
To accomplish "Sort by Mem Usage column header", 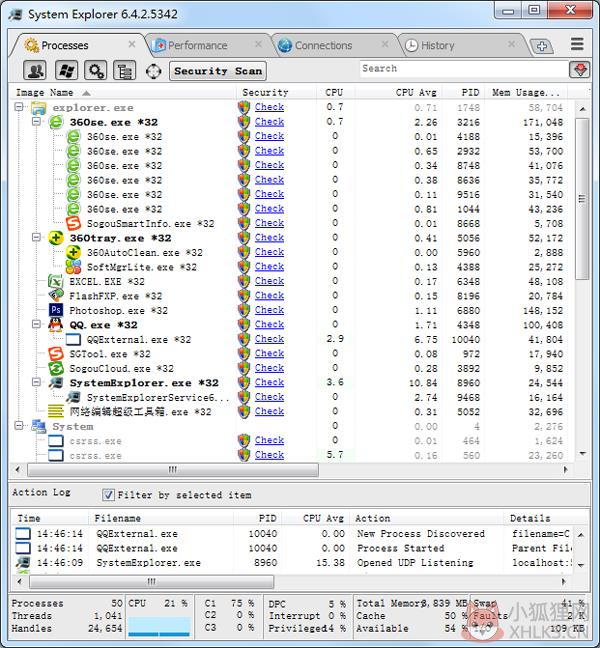I will (526, 93).
